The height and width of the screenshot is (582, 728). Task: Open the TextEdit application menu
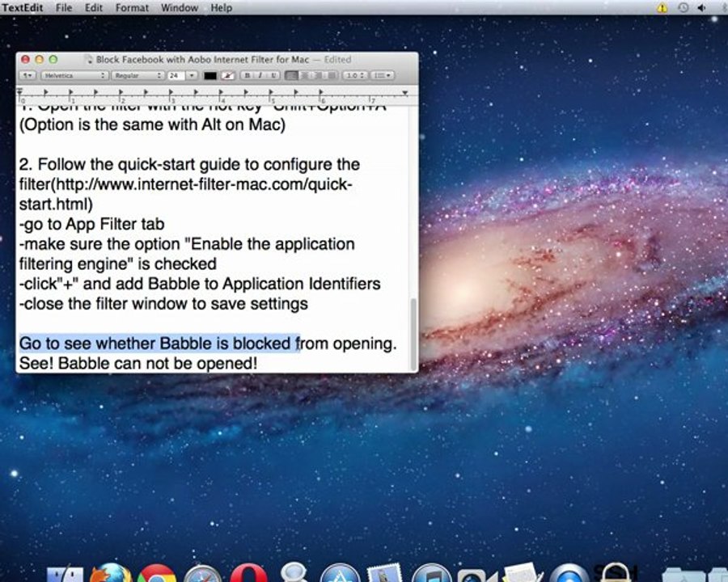click(x=23, y=8)
